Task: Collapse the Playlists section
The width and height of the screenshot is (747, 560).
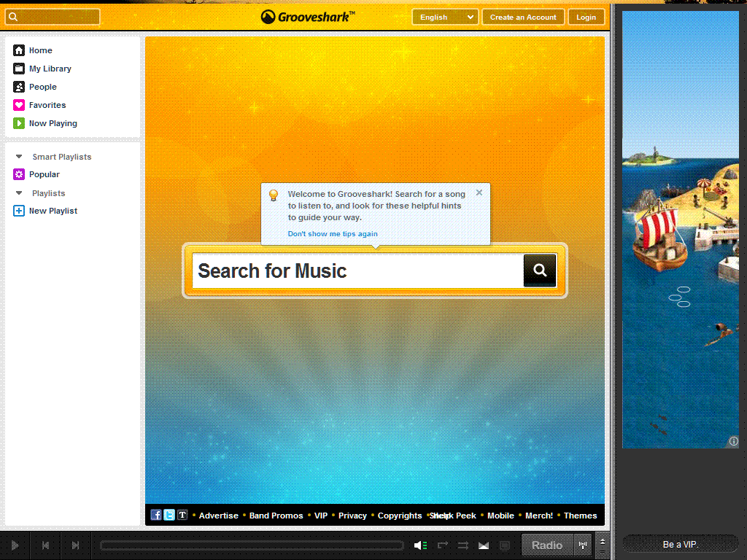Action: [x=19, y=193]
